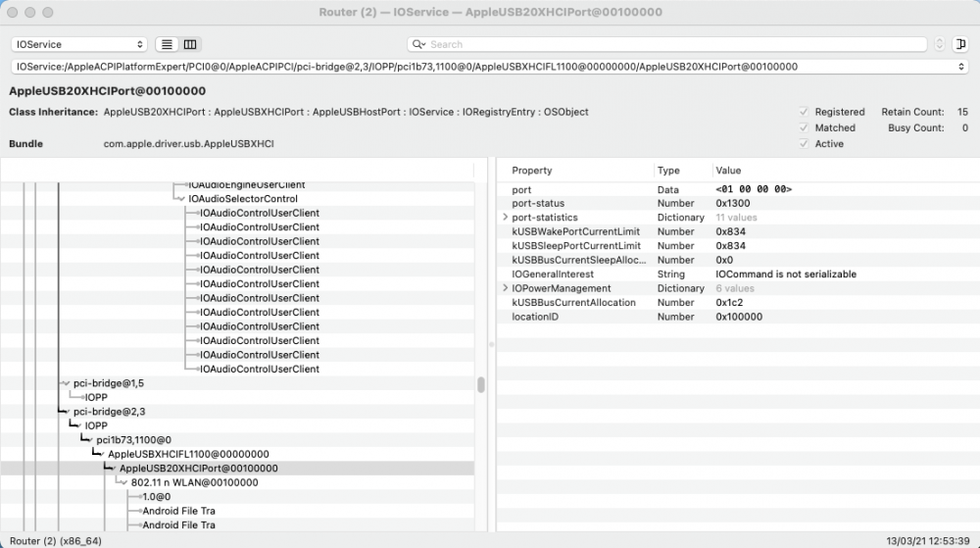Toggle the Active checkbox

coord(804,144)
